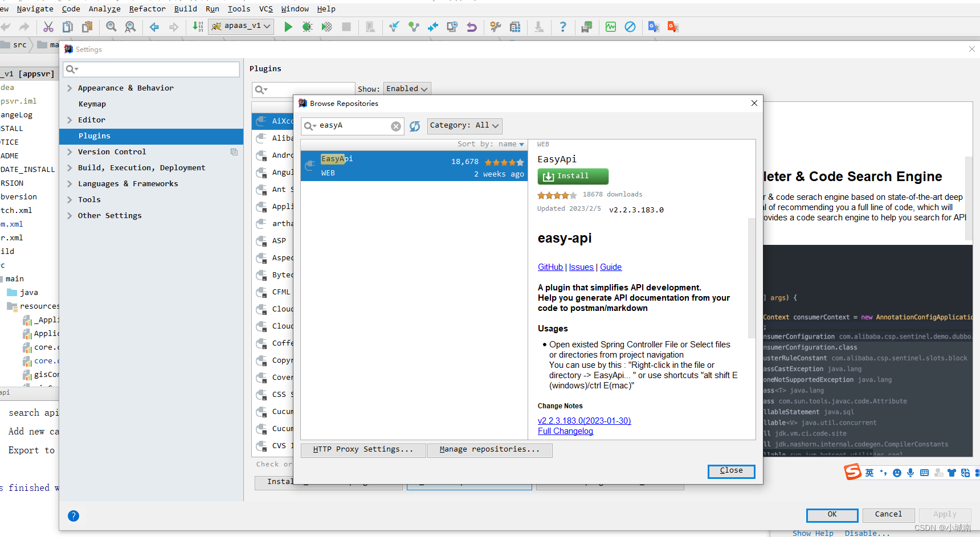Click the Run with Coverage icon
The image size is (980, 537).
click(326, 27)
